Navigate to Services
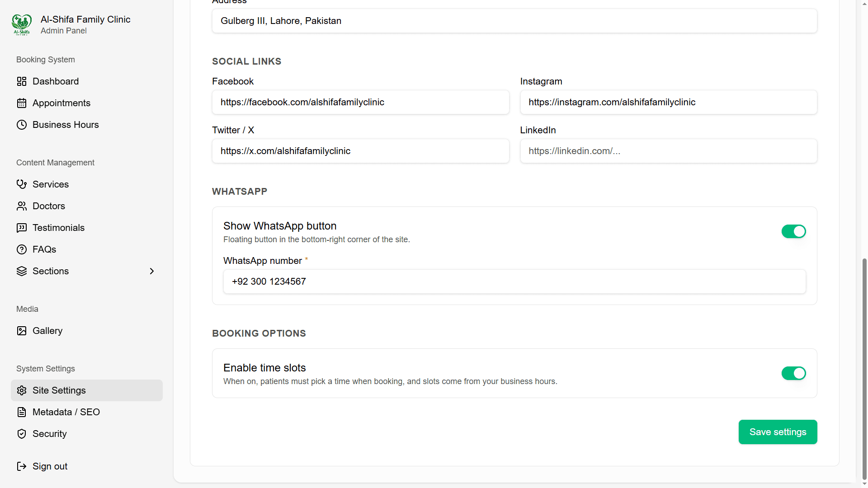Viewport: 868px width, 488px height. tap(87, 184)
